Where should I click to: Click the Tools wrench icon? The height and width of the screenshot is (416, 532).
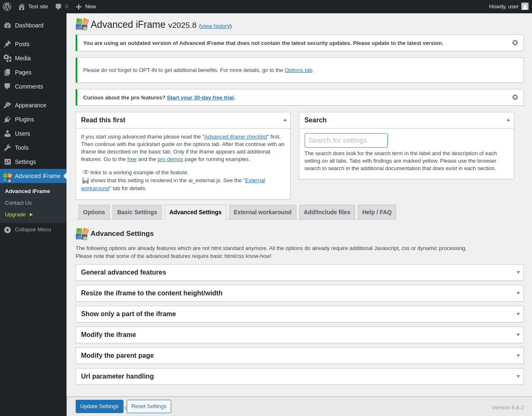point(7,148)
